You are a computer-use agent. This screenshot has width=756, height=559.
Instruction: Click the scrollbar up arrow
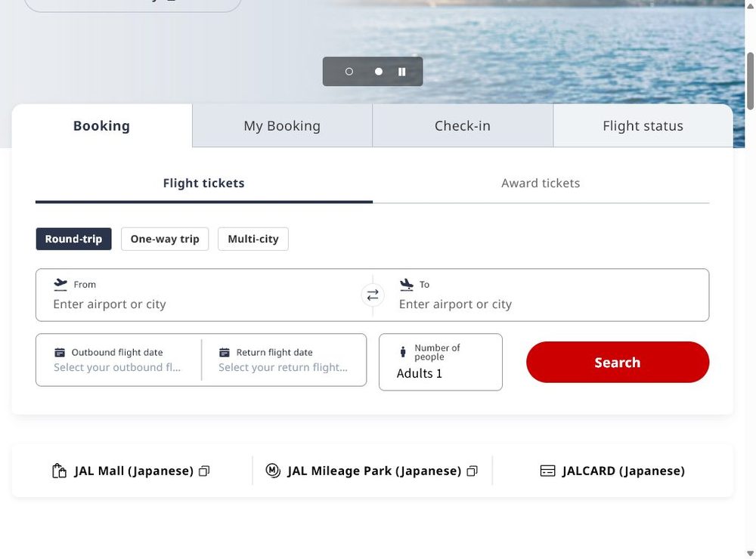pyautogui.click(x=750, y=6)
